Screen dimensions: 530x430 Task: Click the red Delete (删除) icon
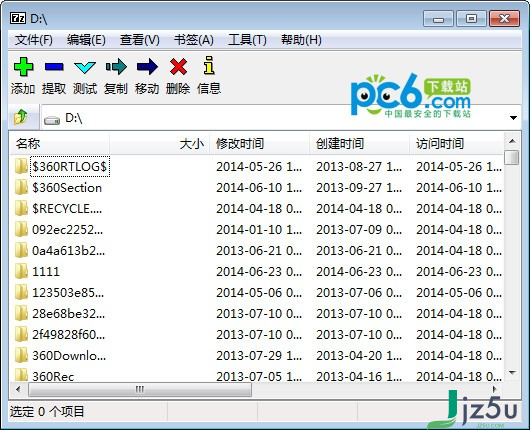point(178,67)
